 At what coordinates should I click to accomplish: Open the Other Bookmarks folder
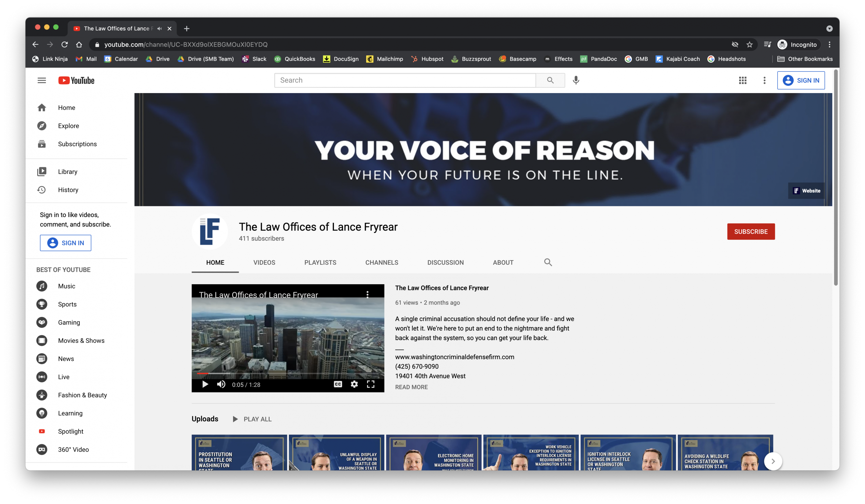click(x=805, y=59)
